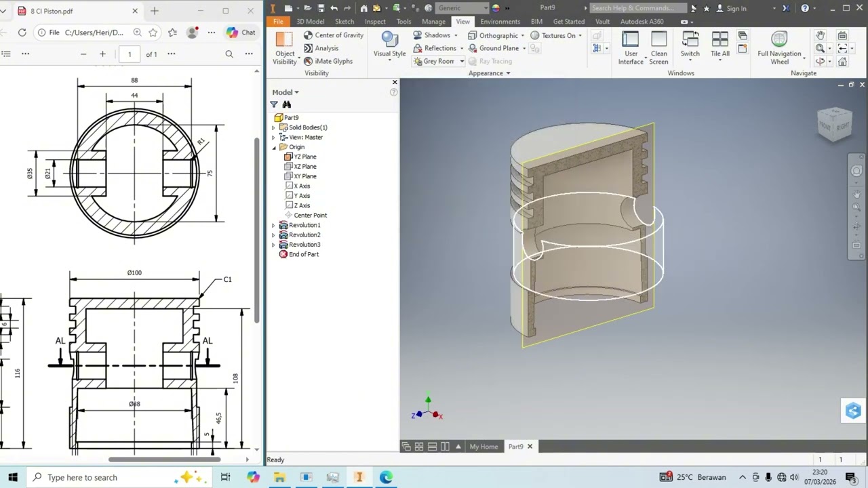The width and height of the screenshot is (868, 488).
Task: Select the Pan hand tool
Action: [820, 35]
